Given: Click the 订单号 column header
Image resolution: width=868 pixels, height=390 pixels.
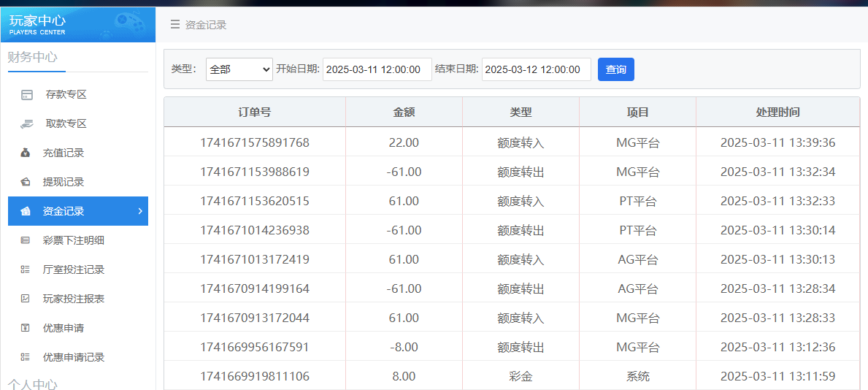Looking at the screenshot, I should coord(255,112).
